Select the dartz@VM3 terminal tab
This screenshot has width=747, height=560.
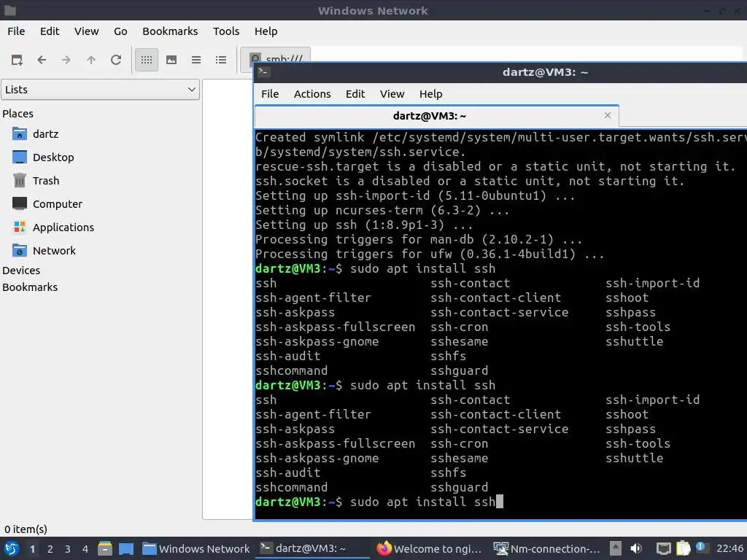click(x=430, y=116)
